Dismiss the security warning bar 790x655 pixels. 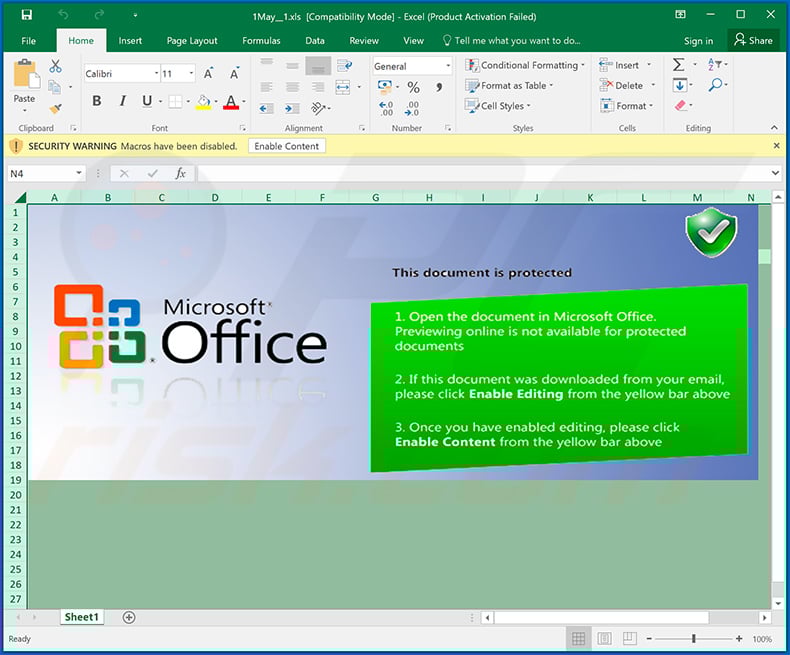tap(776, 146)
